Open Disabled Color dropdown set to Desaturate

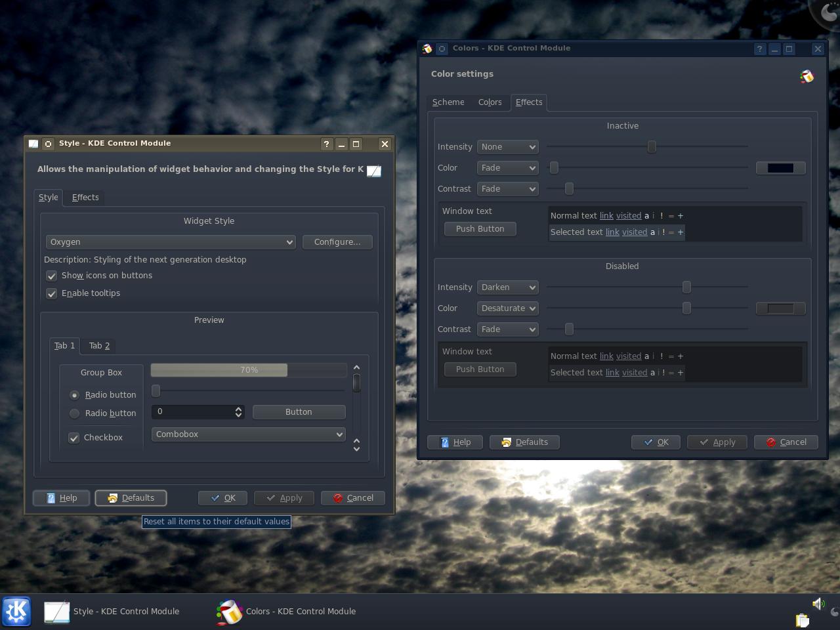508,308
